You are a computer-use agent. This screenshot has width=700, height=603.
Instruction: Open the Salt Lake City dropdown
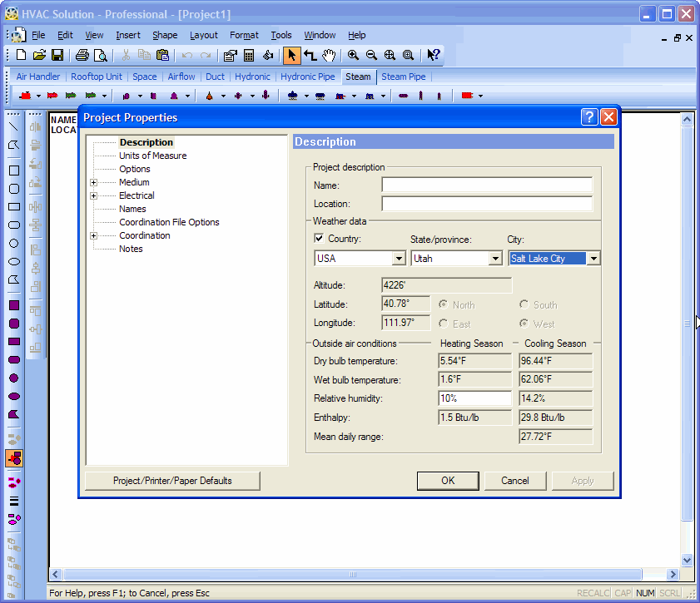pyautogui.click(x=593, y=258)
